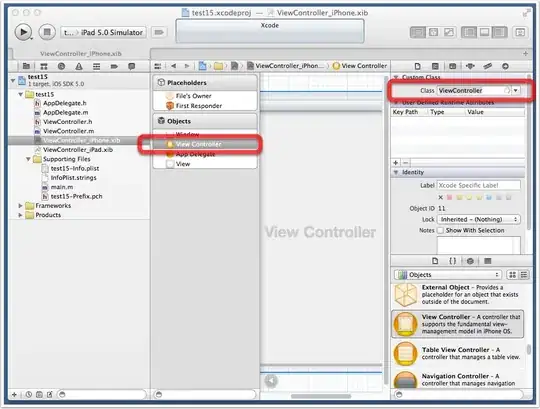
Task: Click the Class field with ViewController
Action: click(x=474, y=90)
